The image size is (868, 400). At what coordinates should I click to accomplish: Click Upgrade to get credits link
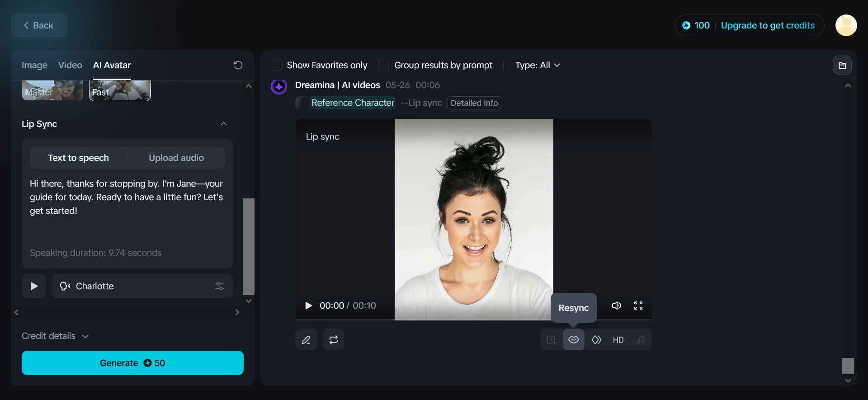pyautogui.click(x=768, y=25)
